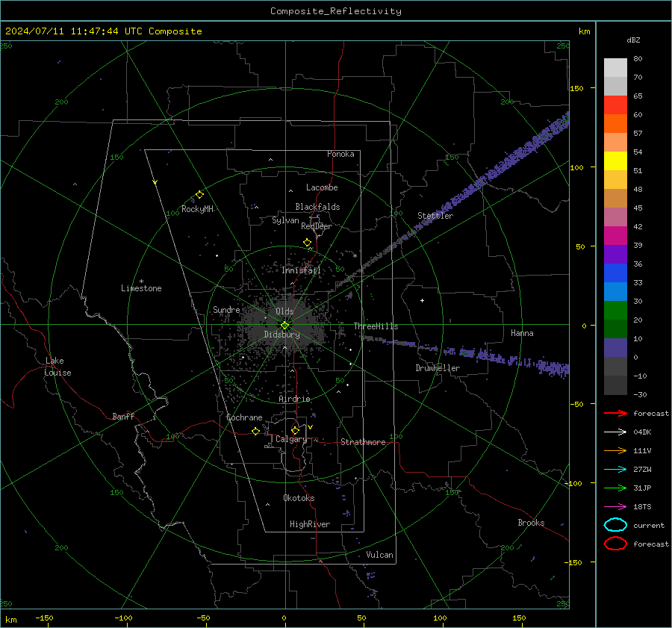
Task: Select the HighRiver label
Action: click(x=310, y=524)
